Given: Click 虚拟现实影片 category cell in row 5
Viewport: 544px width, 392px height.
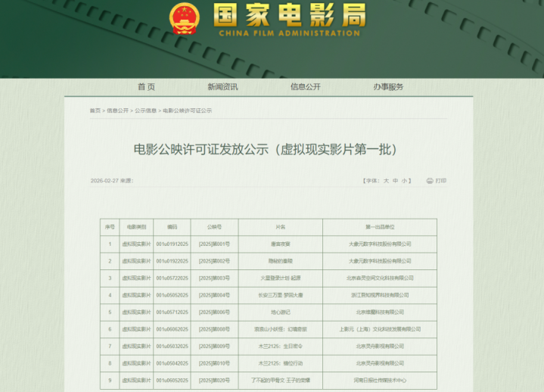Looking at the screenshot, I should tap(136, 313).
